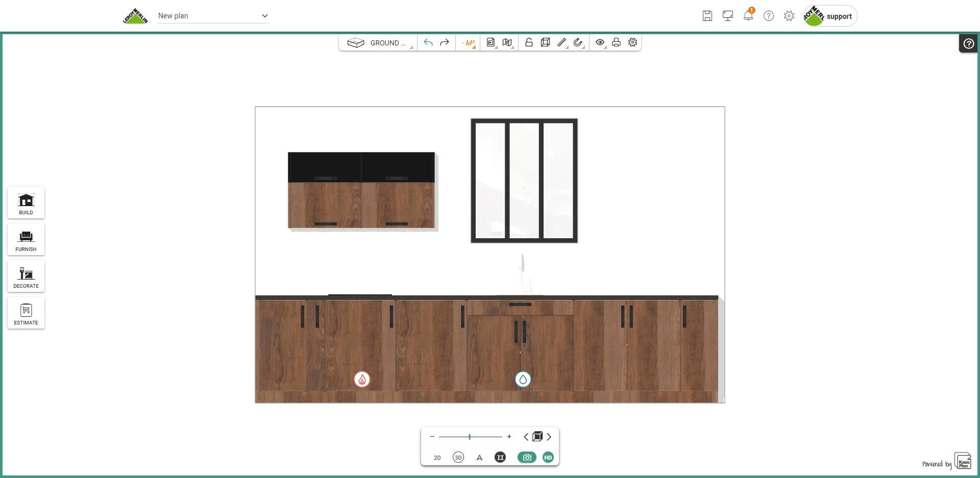Open the DECORATE panel

26,276
